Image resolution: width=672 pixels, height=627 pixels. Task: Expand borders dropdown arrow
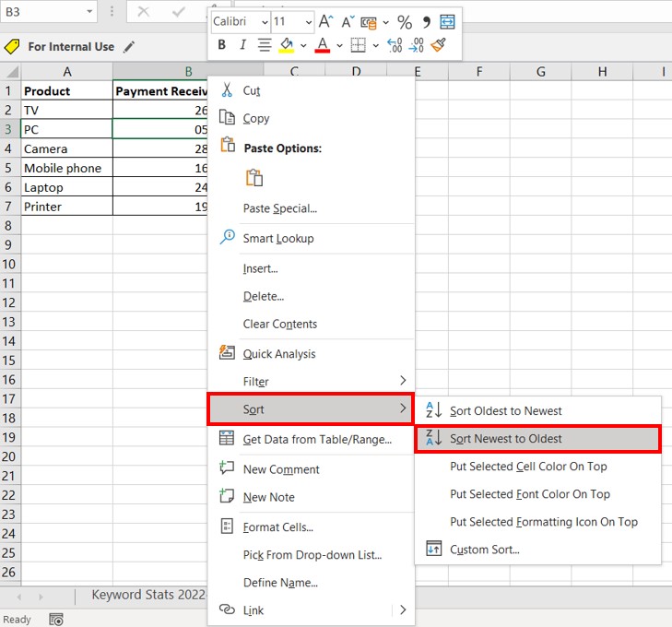pos(376,45)
